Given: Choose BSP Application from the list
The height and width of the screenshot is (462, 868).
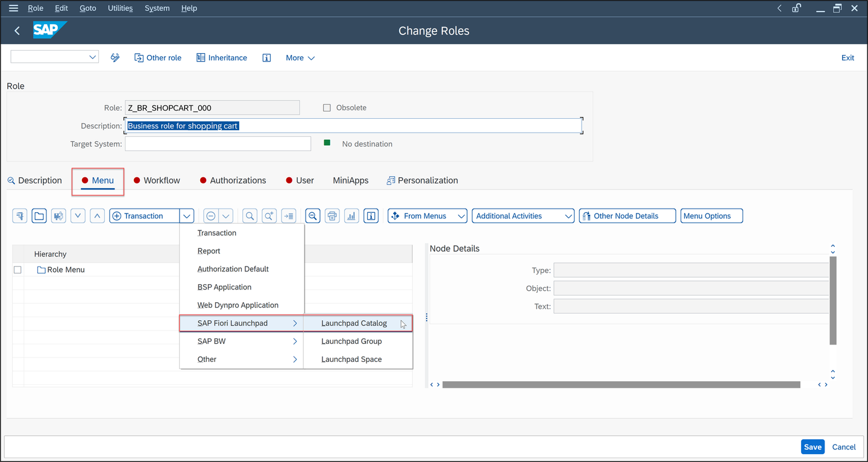Looking at the screenshot, I should point(242,287).
